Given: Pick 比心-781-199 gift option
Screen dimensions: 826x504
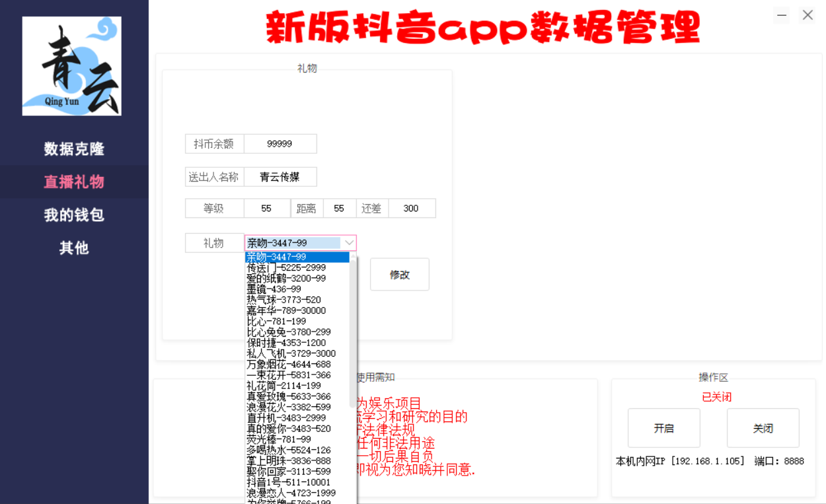Looking at the screenshot, I should coord(297,321).
